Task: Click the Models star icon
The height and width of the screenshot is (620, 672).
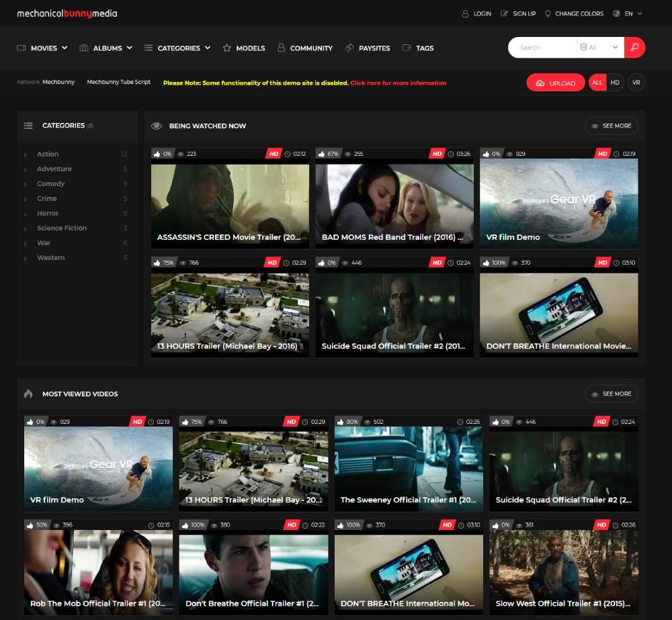Action: pyautogui.click(x=226, y=48)
